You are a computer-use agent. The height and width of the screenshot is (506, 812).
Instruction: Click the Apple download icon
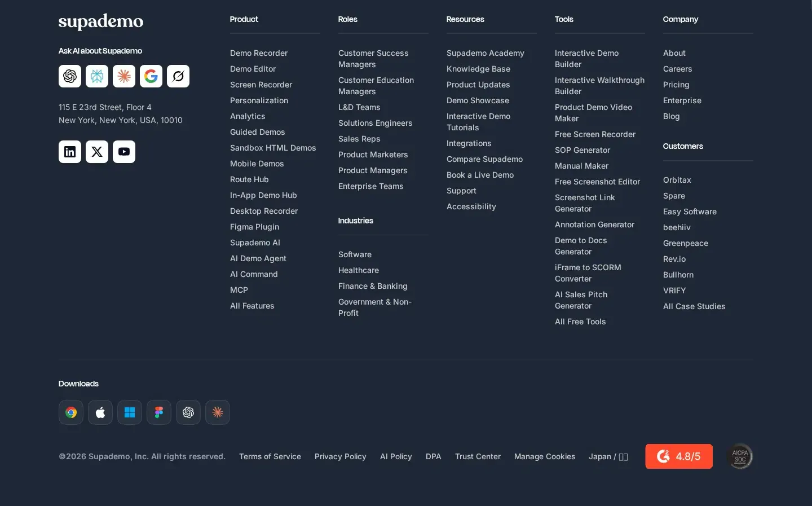click(x=100, y=412)
